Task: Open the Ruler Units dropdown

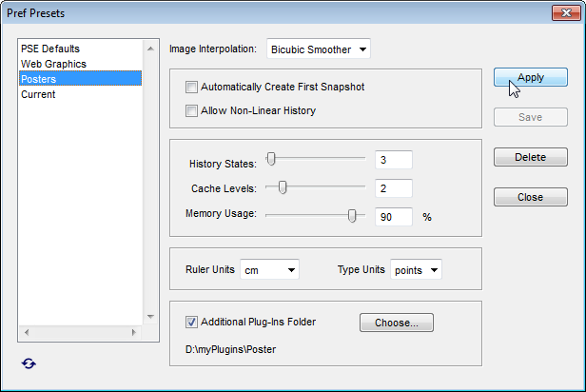Action: pos(269,270)
